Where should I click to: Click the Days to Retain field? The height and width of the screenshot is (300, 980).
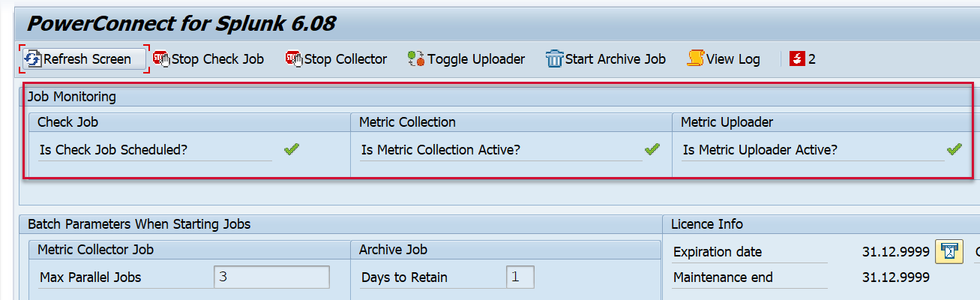tap(520, 277)
